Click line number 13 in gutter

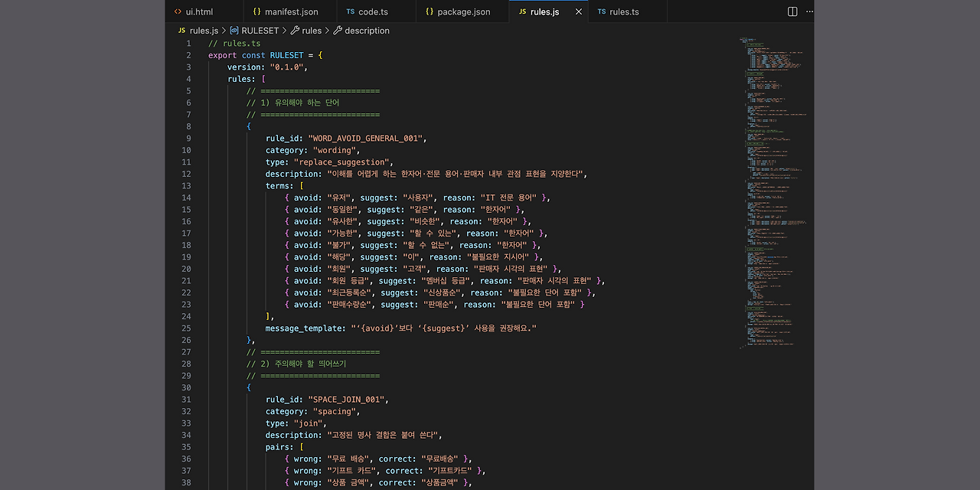[186, 186]
